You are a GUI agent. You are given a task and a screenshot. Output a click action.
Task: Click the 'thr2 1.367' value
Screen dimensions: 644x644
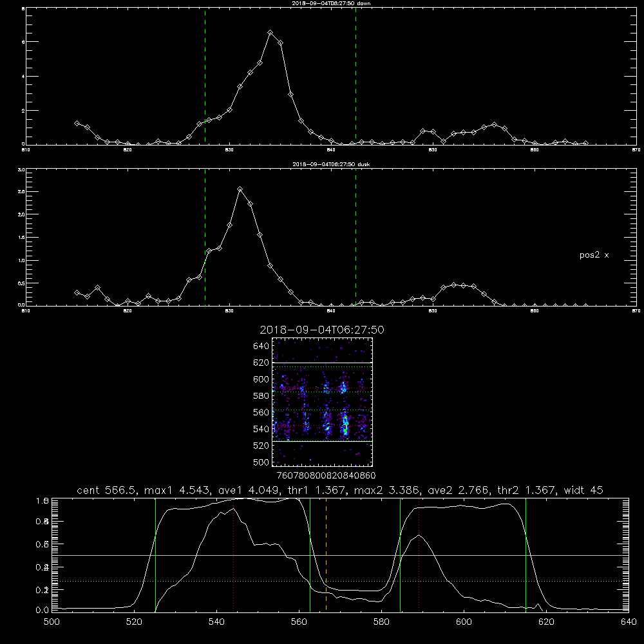tap(527, 490)
